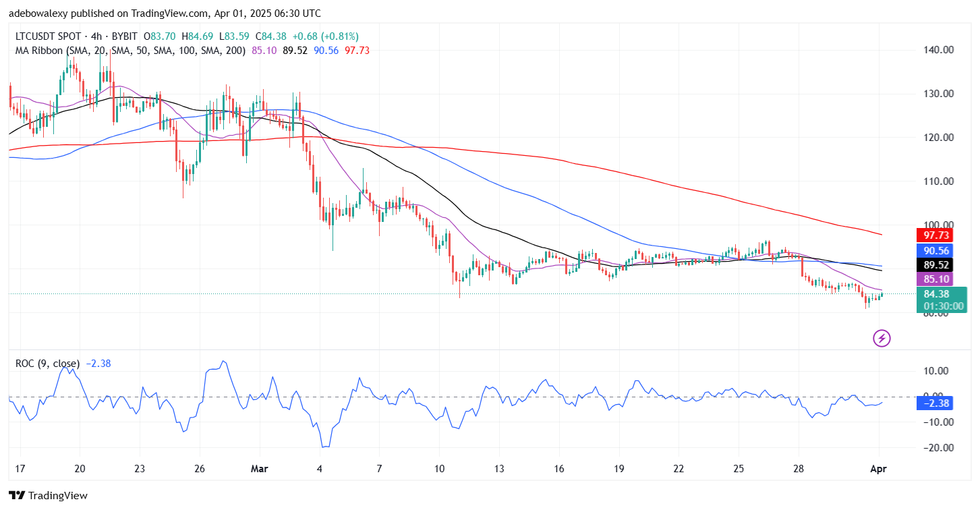Click the 4 date label on time axis
Viewport: 980px width, 510px height.
319,469
